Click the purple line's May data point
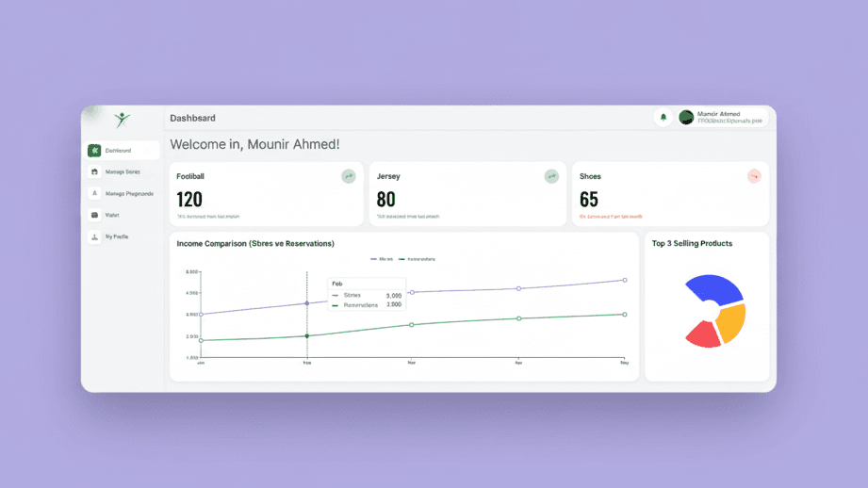The height and width of the screenshot is (488, 868). 625,280
